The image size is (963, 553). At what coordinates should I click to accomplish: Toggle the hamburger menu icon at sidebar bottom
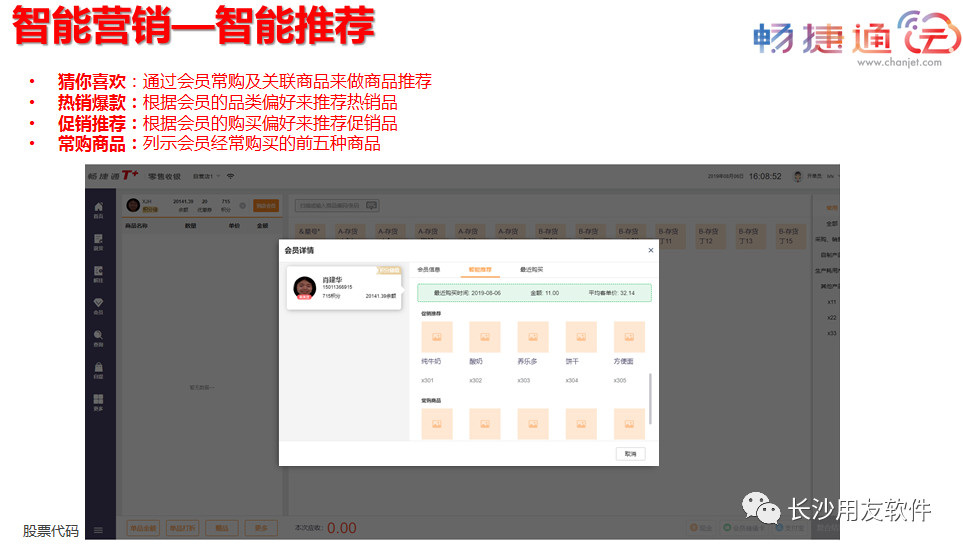coord(98,530)
